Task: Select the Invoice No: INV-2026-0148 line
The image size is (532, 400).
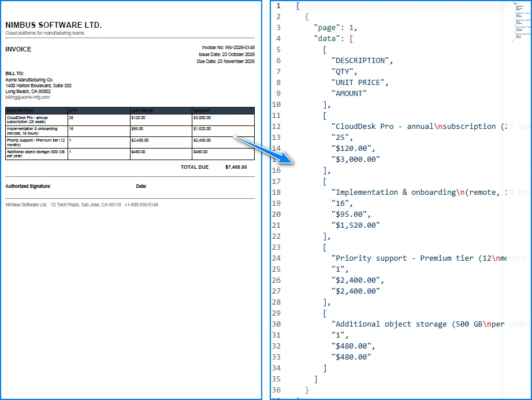Action: tap(228, 47)
